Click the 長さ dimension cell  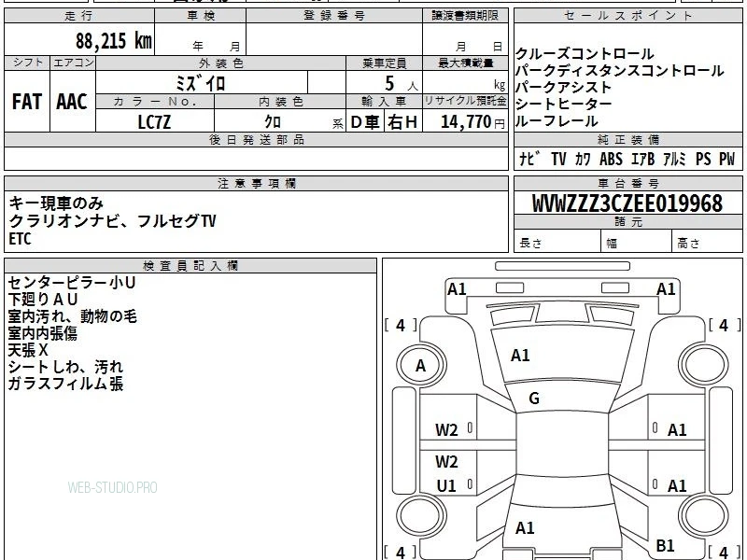tap(557, 241)
